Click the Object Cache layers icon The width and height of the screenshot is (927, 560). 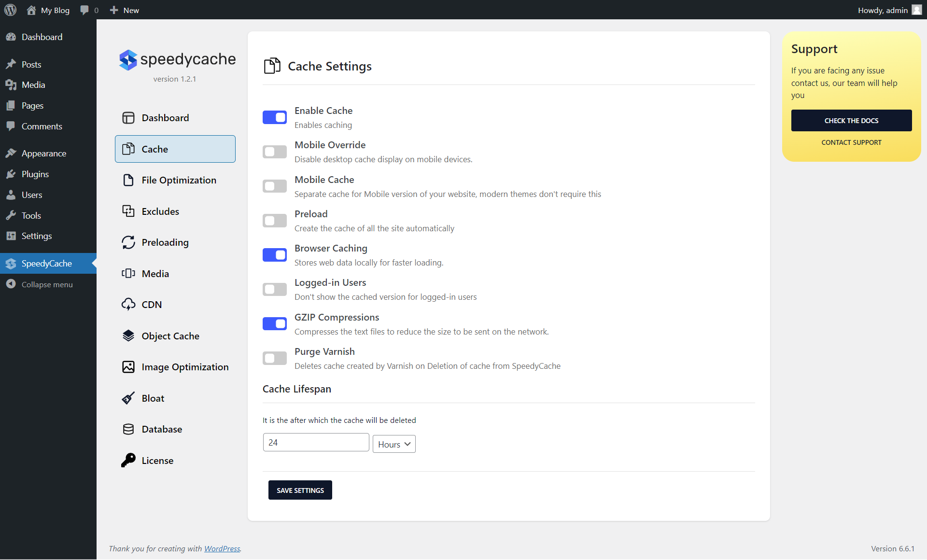tap(128, 336)
